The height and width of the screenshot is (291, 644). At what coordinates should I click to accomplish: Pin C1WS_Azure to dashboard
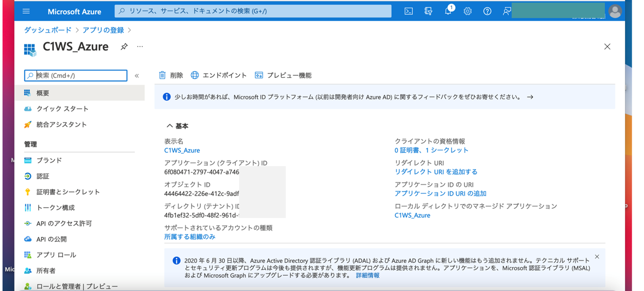(124, 47)
